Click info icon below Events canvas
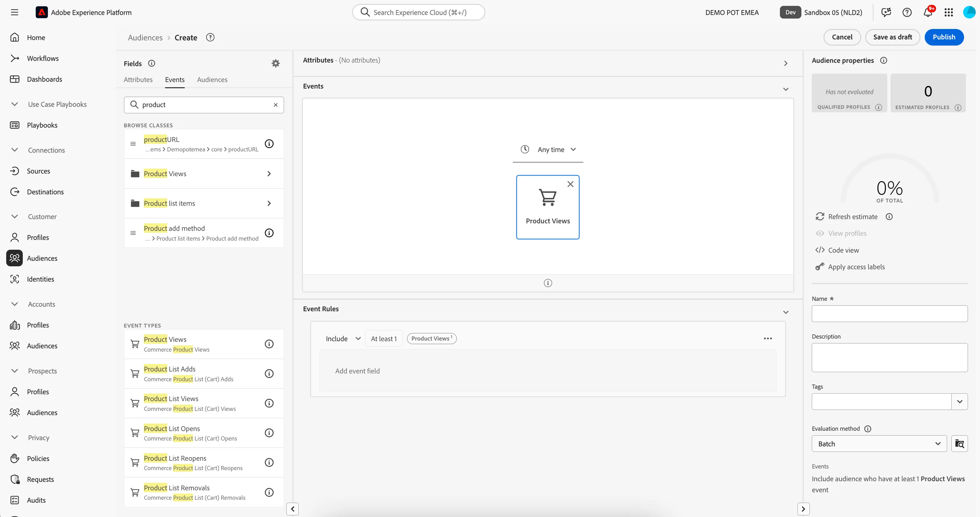 (548, 283)
